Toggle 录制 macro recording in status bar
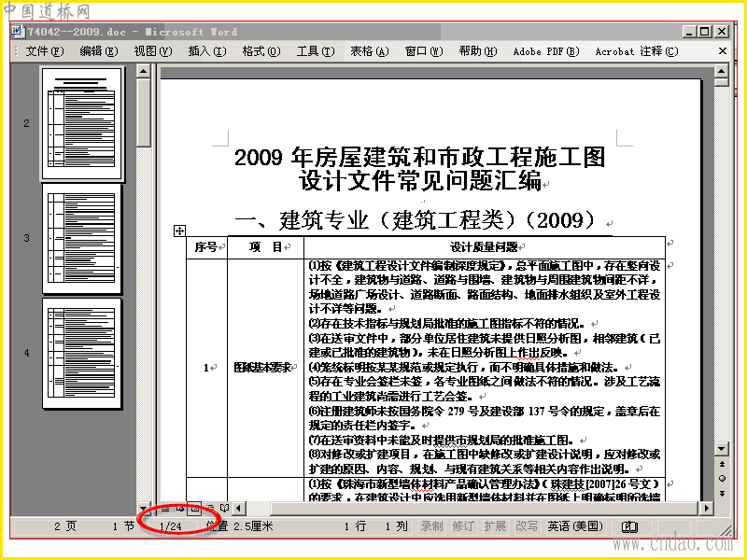 pos(431,526)
